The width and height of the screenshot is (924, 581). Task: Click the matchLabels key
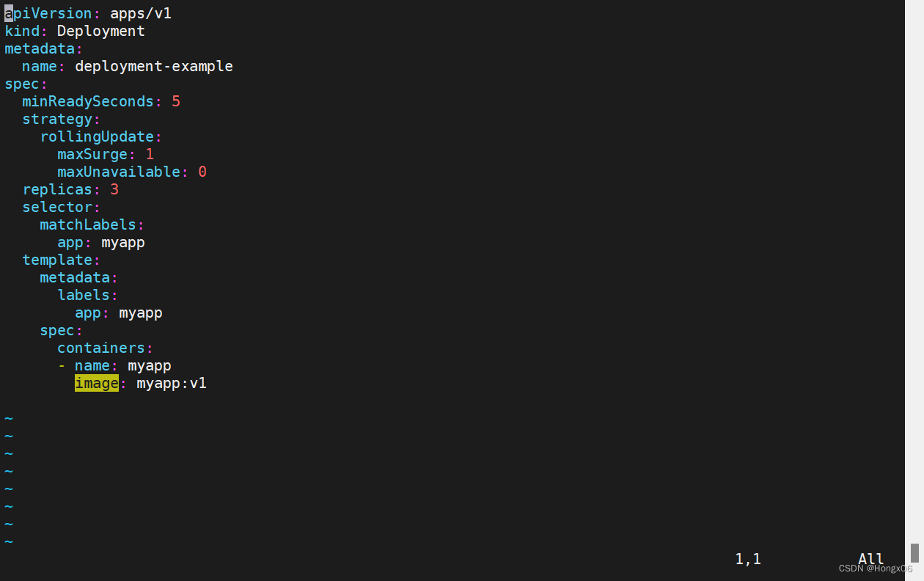[88, 224]
